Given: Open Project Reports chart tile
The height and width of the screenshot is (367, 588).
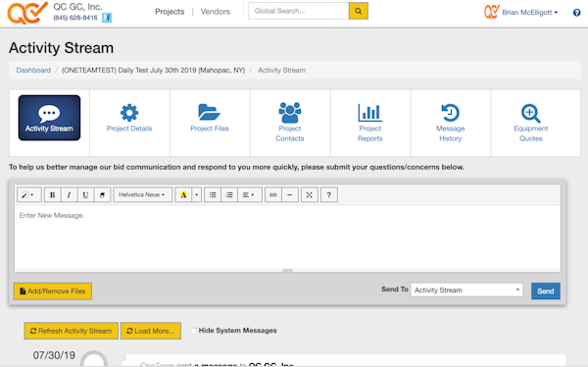Looking at the screenshot, I should click(x=370, y=122).
